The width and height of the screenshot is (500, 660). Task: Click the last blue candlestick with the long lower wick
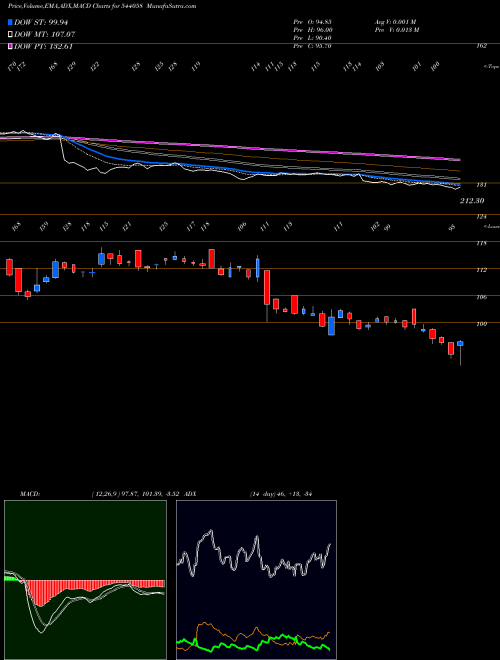coord(460,344)
